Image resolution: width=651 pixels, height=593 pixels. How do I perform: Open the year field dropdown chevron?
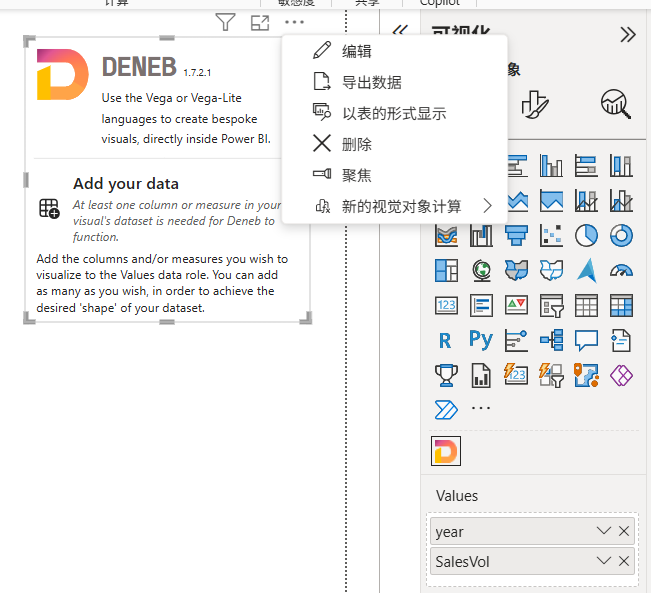tap(604, 531)
